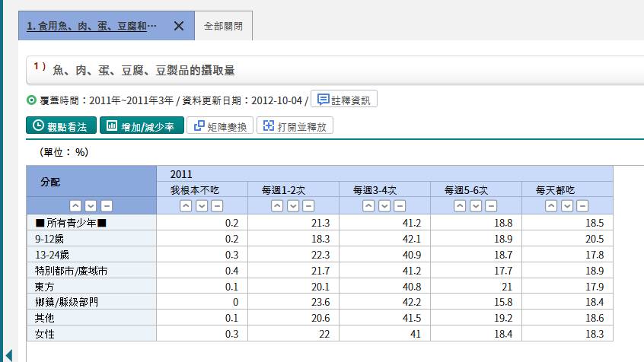644x362 pixels.
Task: Open 註釋資訊 annotation info
Action: click(343, 100)
